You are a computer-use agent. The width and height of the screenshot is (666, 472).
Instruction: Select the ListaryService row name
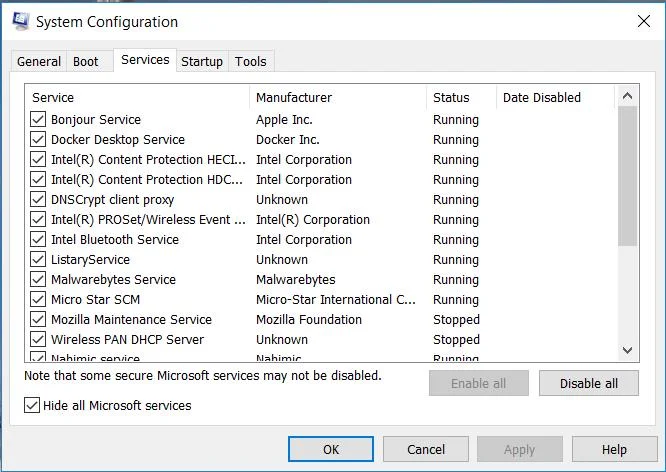point(90,260)
